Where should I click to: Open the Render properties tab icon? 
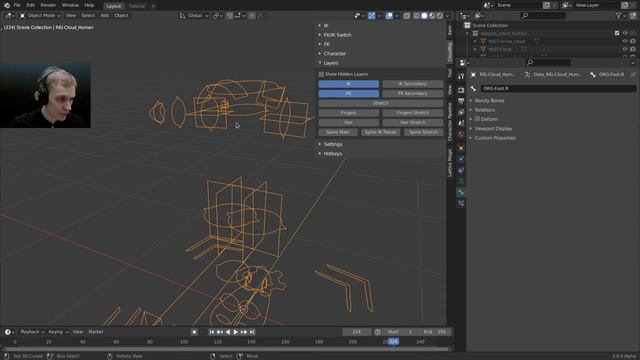click(461, 90)
